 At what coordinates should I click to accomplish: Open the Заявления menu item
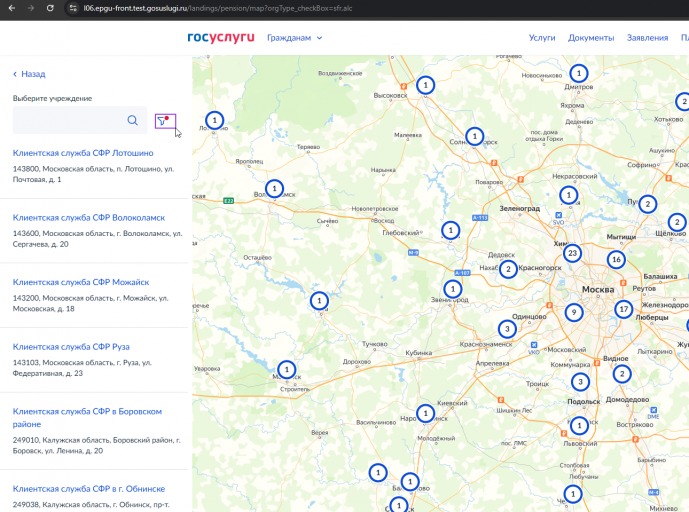click(x=647, y=38)
